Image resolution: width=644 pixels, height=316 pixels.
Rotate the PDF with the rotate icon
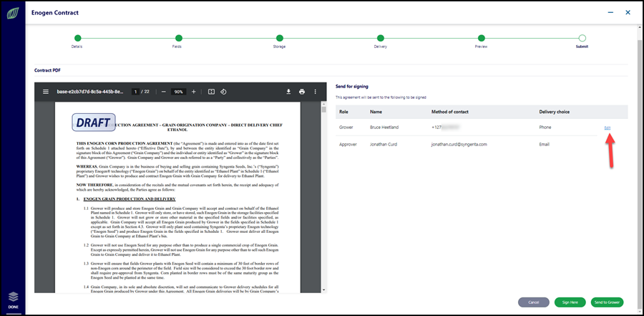223,92
